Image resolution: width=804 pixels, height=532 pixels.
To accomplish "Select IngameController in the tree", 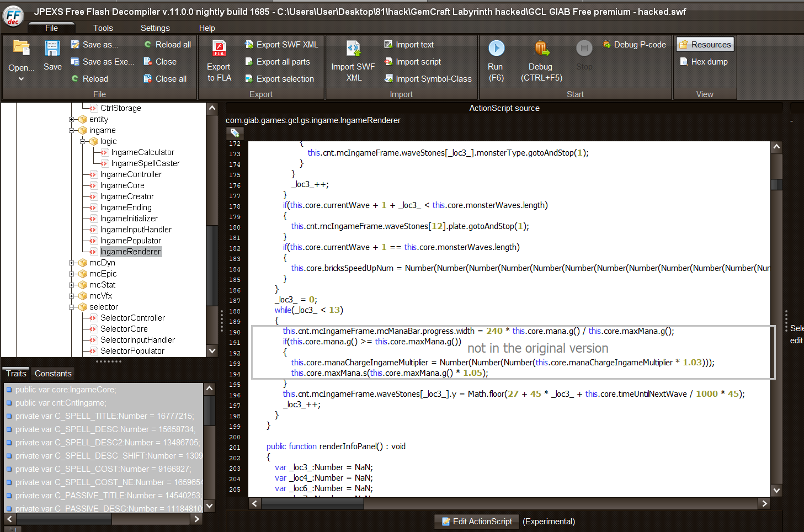I will (x=131, y=174).
